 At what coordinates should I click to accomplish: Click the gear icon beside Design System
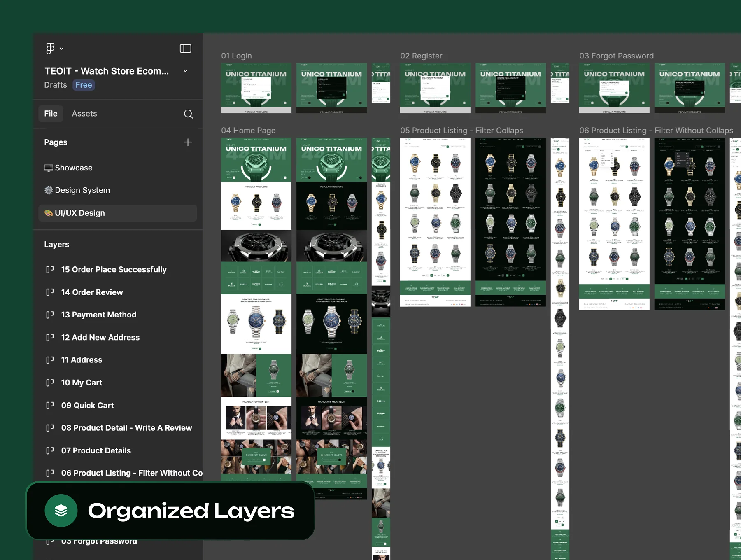coord(49,190)
